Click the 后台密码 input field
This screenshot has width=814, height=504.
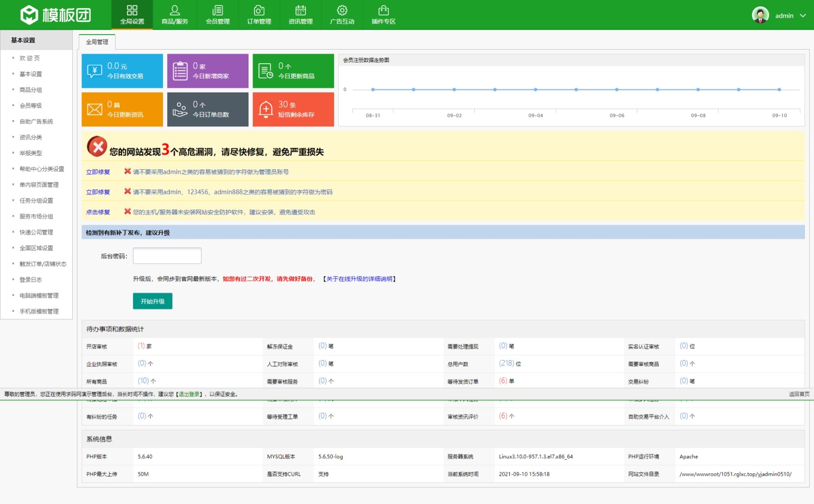[x=167, y=256]
